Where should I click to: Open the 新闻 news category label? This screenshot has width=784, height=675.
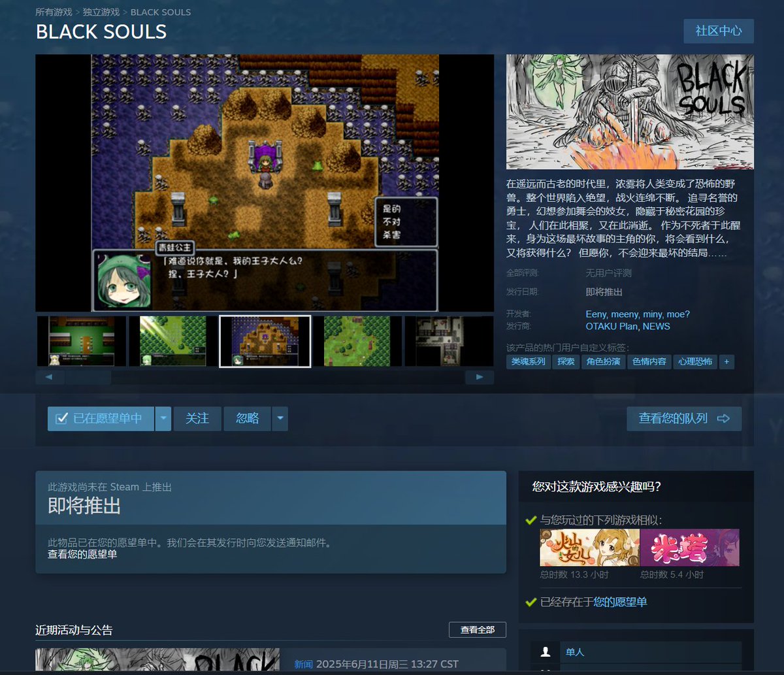303,664
